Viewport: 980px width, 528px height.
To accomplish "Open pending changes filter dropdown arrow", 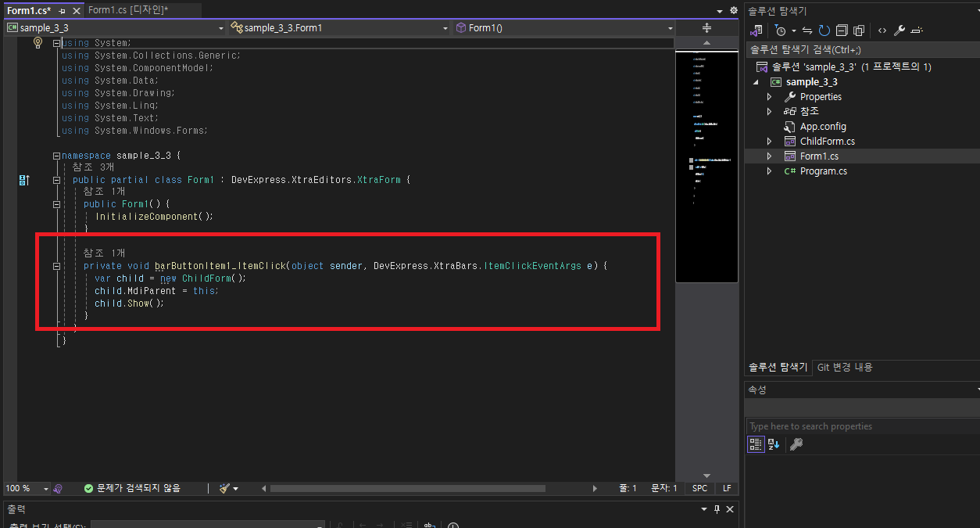I will (793, 31).
